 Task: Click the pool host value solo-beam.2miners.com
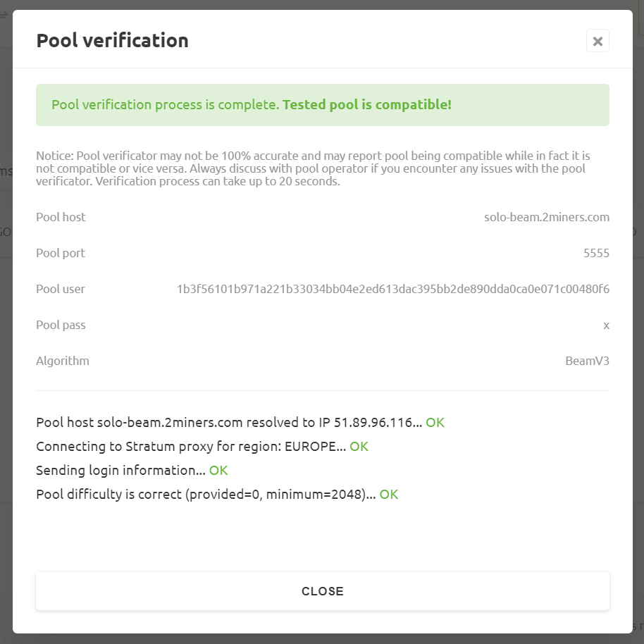[547, 216]
